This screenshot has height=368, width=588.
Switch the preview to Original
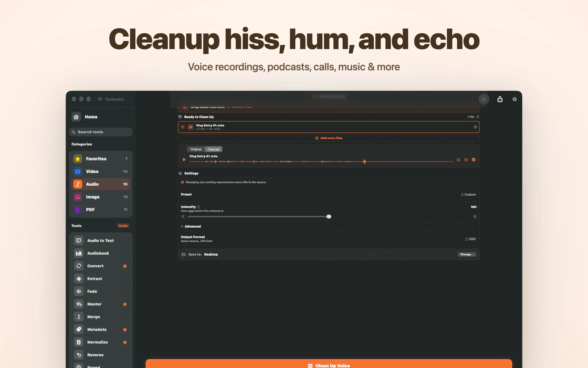(196, 149)
